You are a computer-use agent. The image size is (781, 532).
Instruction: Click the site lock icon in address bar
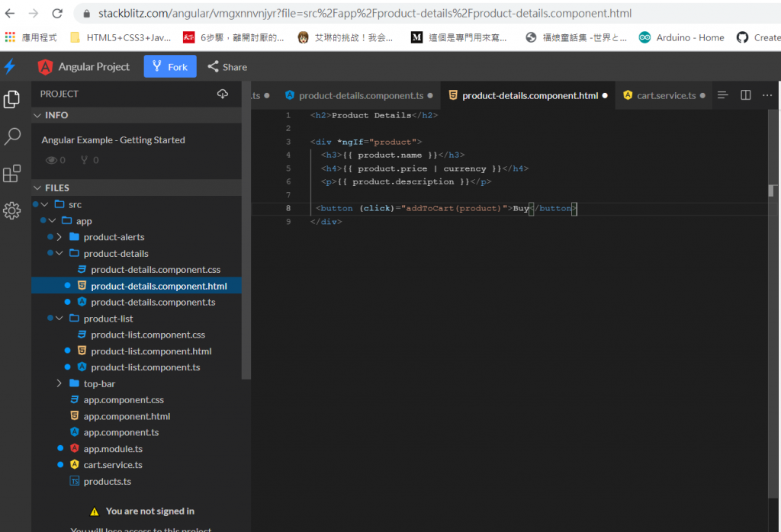[87, 14]
